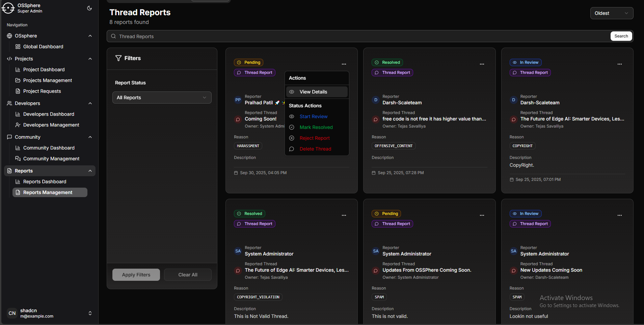This screenshot has height=325, width=644.
Task: Open the shadcn user account switcher
Action: [x=49, y=313]
